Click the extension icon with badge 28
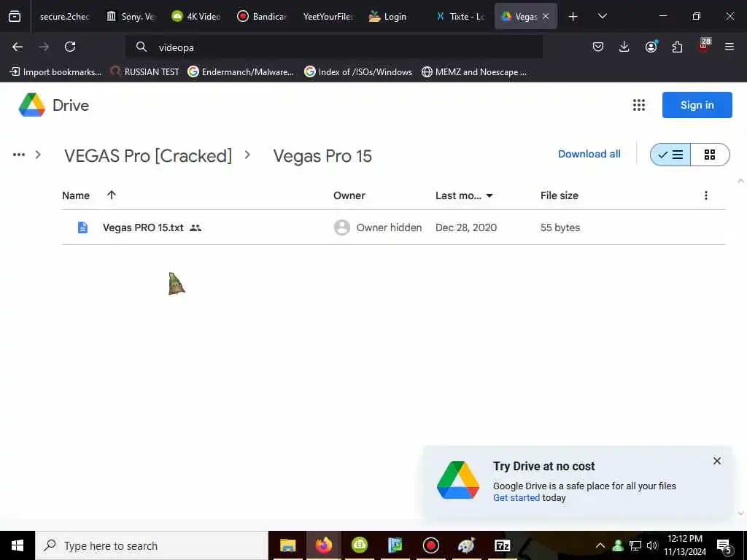The height and width of the screenshot is (560, 747). pyautogui.click(x=704, y=46)
